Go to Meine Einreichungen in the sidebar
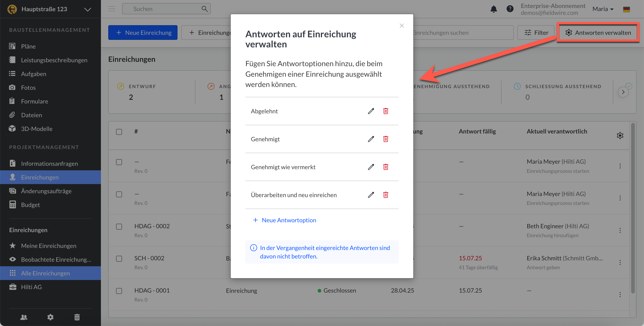Screen dimensions: 644x326 [x=48, y=246]
